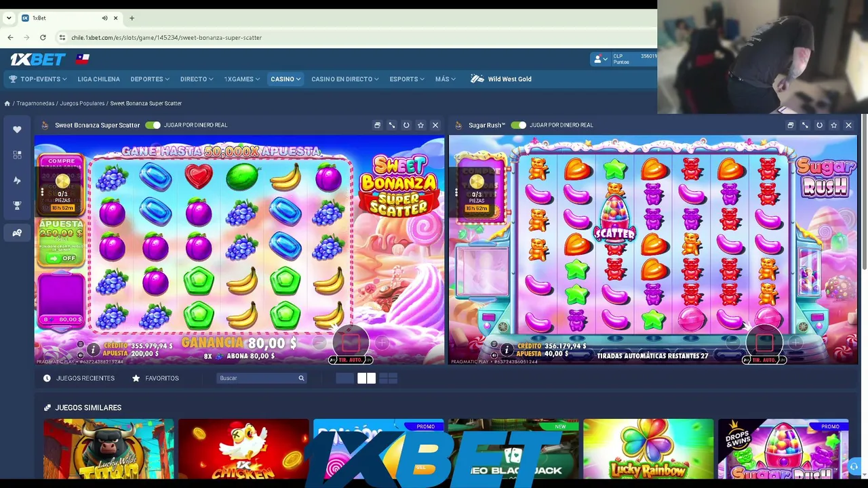
Task: Go to home via breadcrumb house icon
Action: click(x=7, y=103)
